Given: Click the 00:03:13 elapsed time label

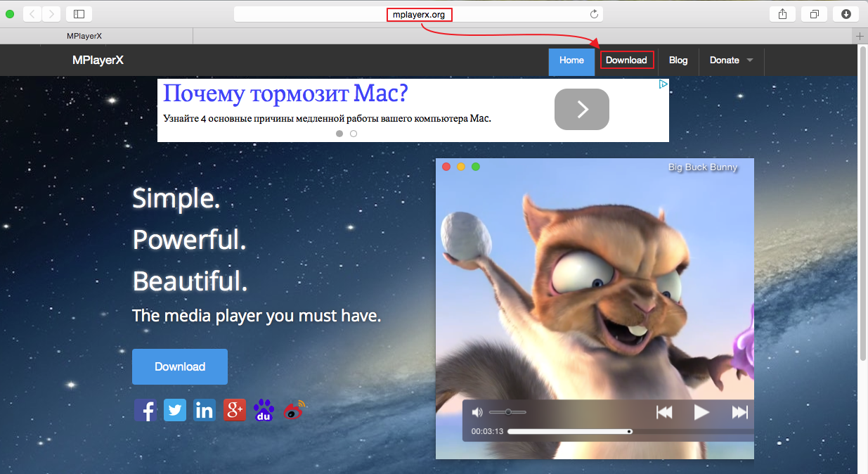Looking at the screenshot, I should coord(487,431).
